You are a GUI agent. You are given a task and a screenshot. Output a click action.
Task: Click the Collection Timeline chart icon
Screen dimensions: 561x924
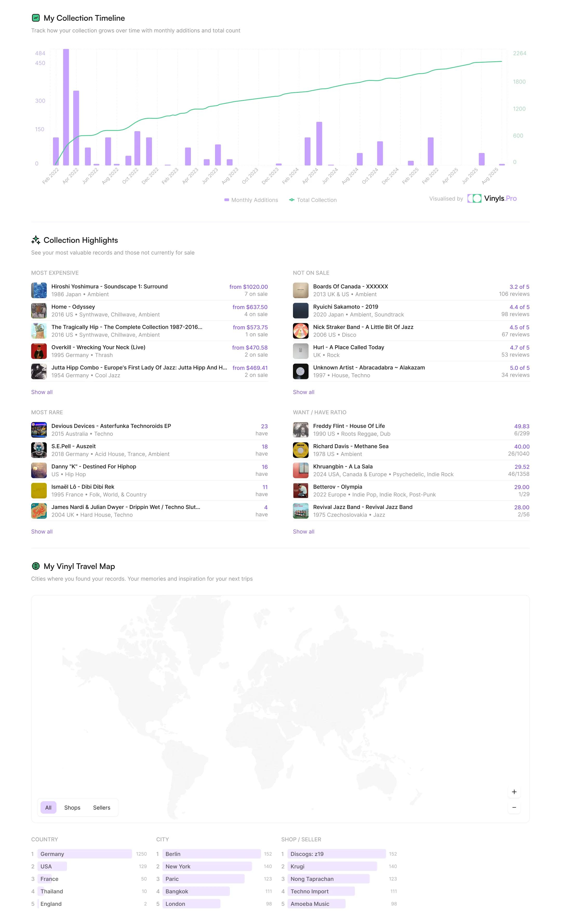(36, 18)
